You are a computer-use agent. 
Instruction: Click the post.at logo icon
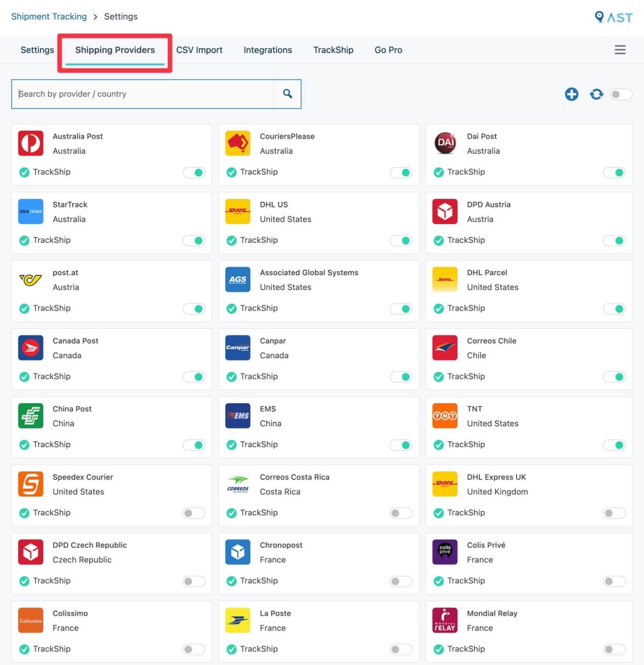tap(30, 279)
